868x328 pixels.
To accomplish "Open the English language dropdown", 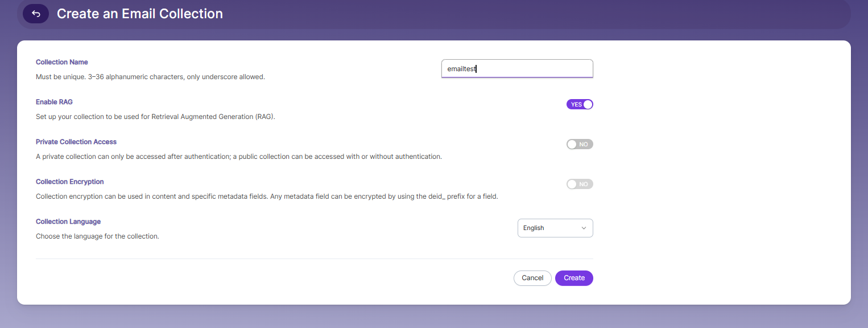I will click(x=555, y=228).
